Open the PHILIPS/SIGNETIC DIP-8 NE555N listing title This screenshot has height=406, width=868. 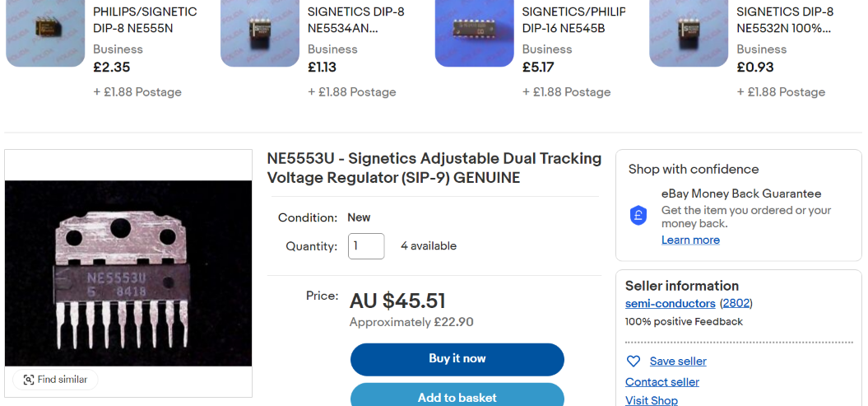[x=145, y=20]
